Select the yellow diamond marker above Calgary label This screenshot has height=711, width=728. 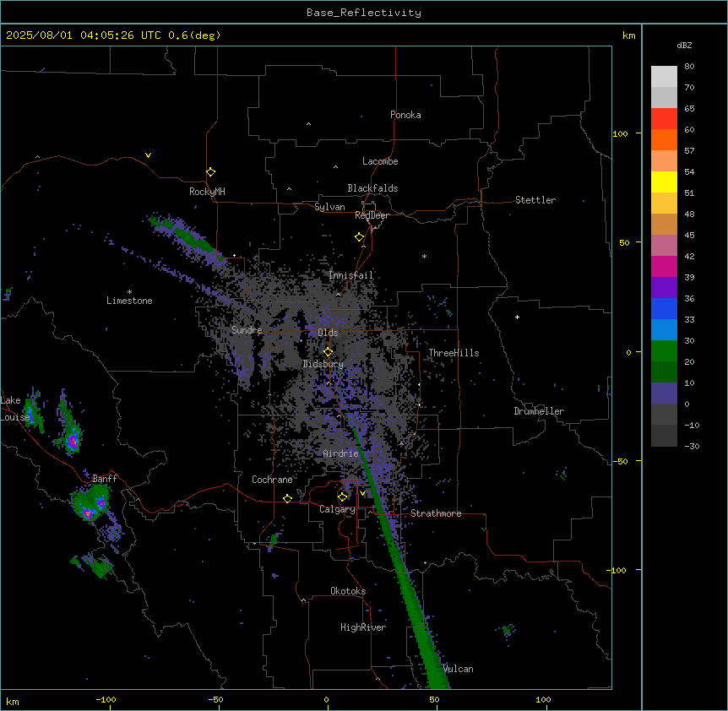point(342,497)
